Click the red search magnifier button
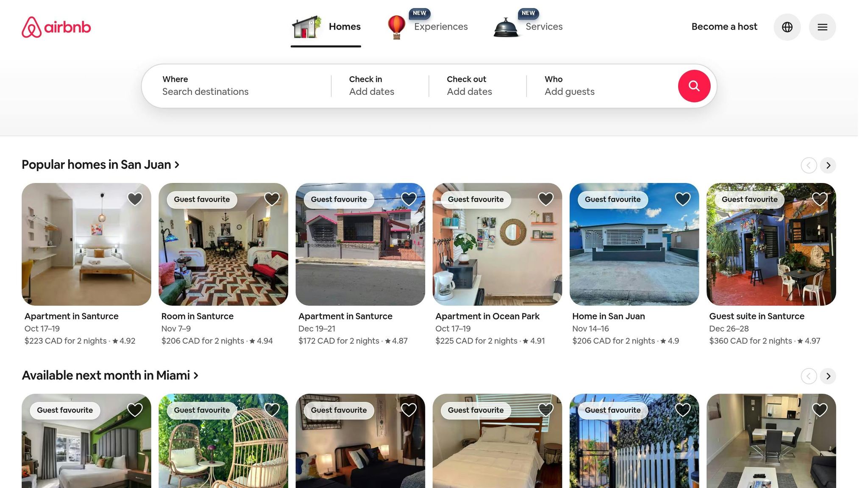 tap(694, 86)
